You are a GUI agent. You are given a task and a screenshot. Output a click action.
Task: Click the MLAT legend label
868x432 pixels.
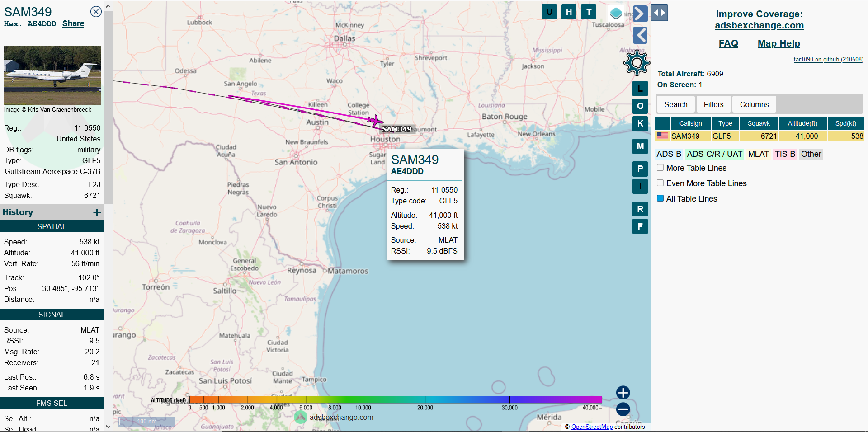[758, 154]
